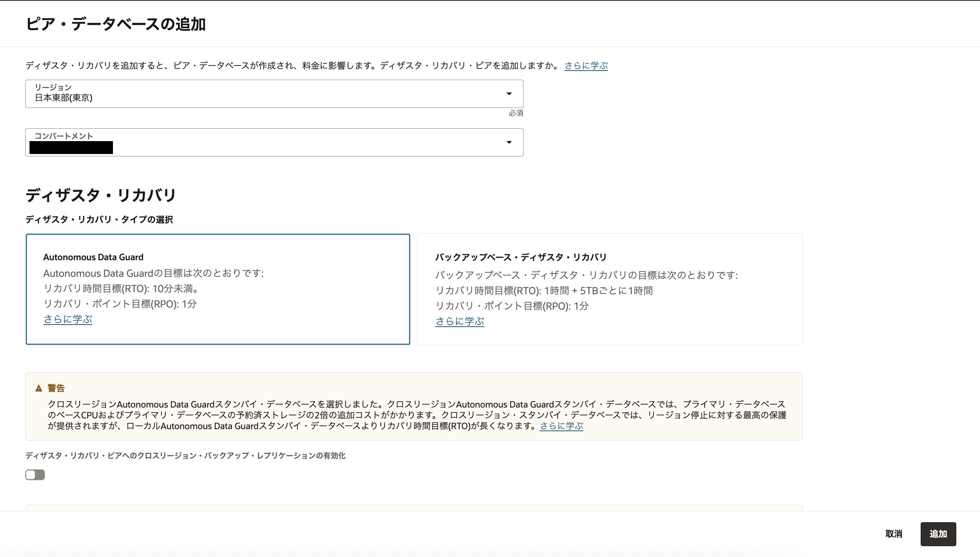The width and height of the screenshot is (980, 557).
Task: Open さらに学ぶ inside Autonomous Data Guard card
Action: point(68,319)
